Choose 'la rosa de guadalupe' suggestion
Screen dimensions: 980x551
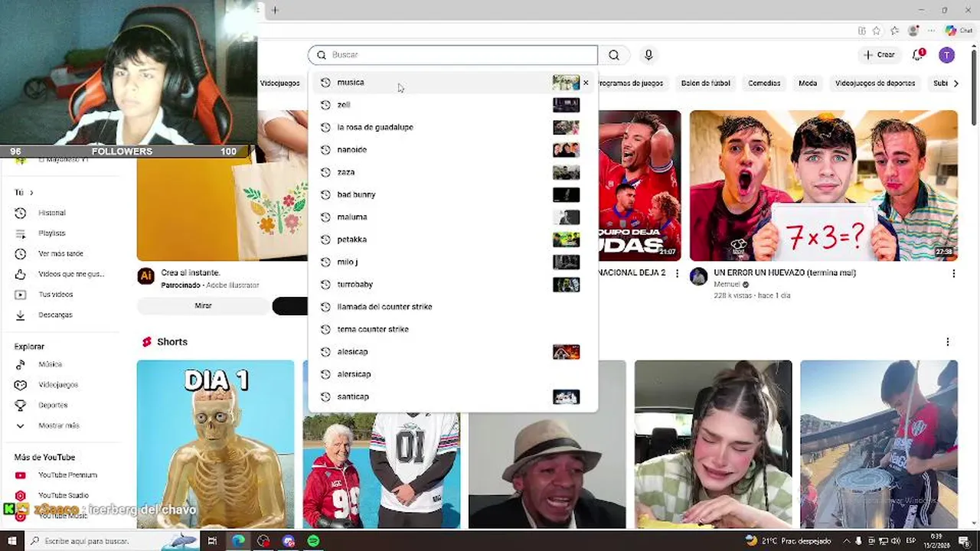coord(453,127)
